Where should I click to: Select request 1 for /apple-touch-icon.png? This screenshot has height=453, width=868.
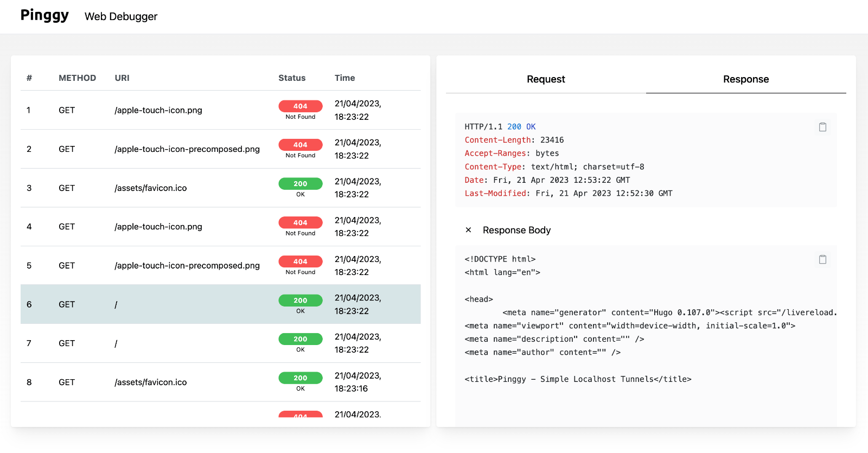[x=158, y=110]
